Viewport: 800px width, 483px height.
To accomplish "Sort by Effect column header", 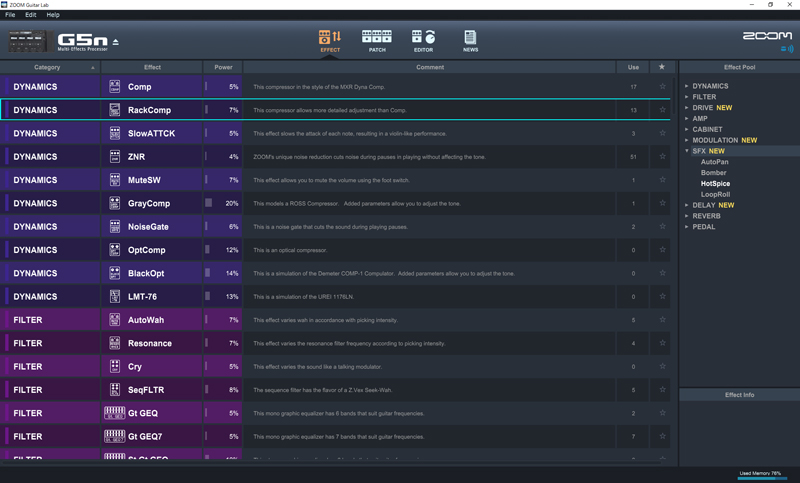I will pos(152,67).
